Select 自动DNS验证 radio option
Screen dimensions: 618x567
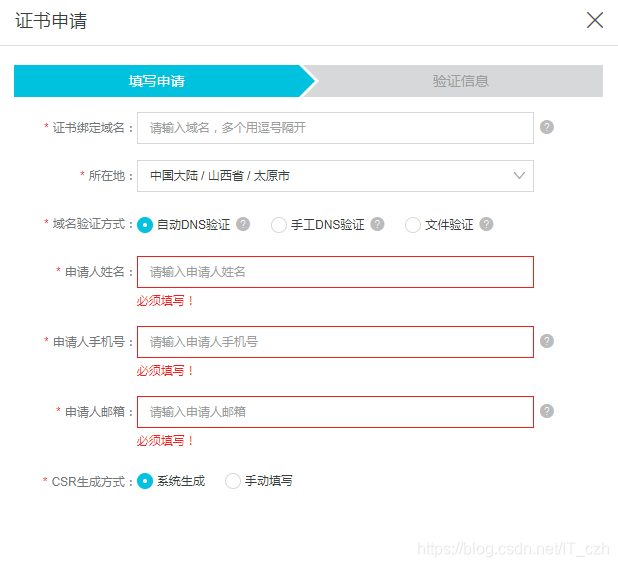tap(145, 225)
